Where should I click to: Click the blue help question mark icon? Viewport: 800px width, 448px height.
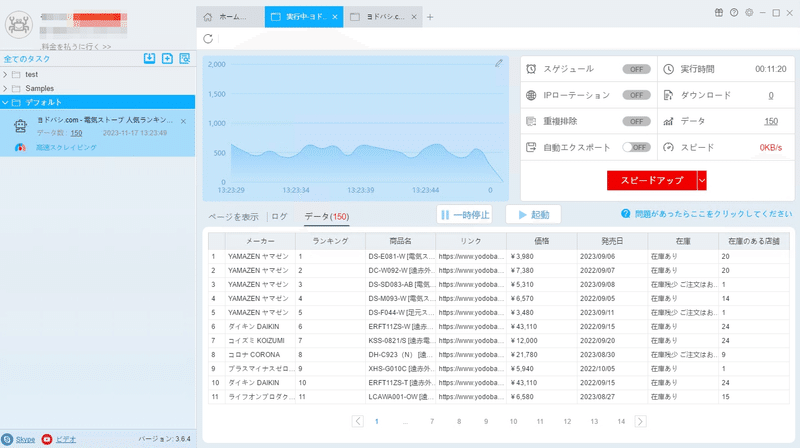626,214
